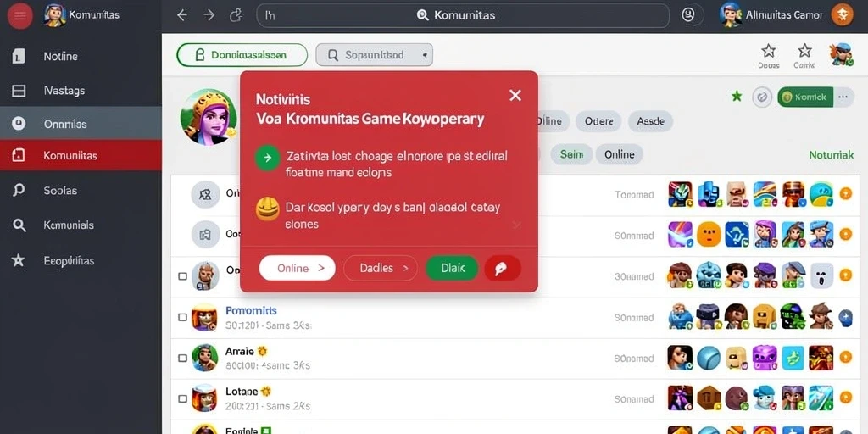This screenshot has width=868, height=434.
Task: Click the Lotane row avatar
Action: click(x=205, y=398)
